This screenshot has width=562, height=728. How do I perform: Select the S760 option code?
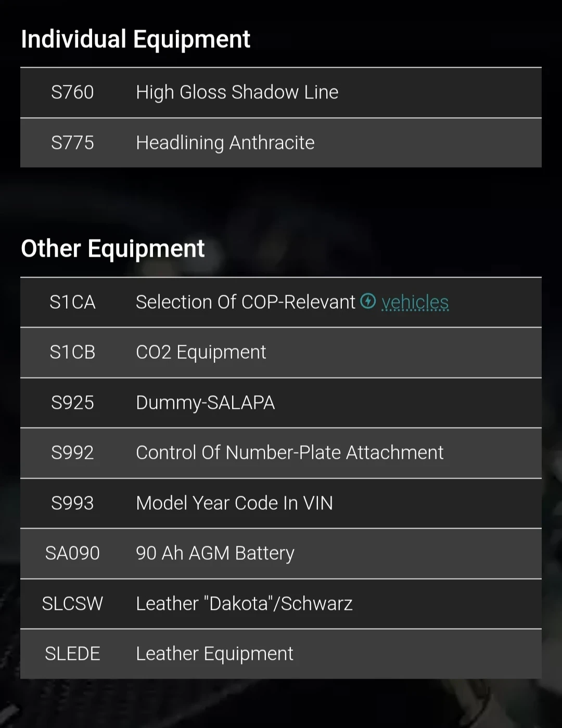pos(72,92)
